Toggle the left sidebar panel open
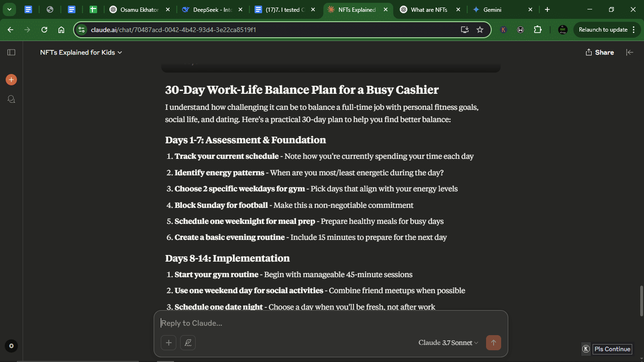The image size is (644, 362). [11, 52]
